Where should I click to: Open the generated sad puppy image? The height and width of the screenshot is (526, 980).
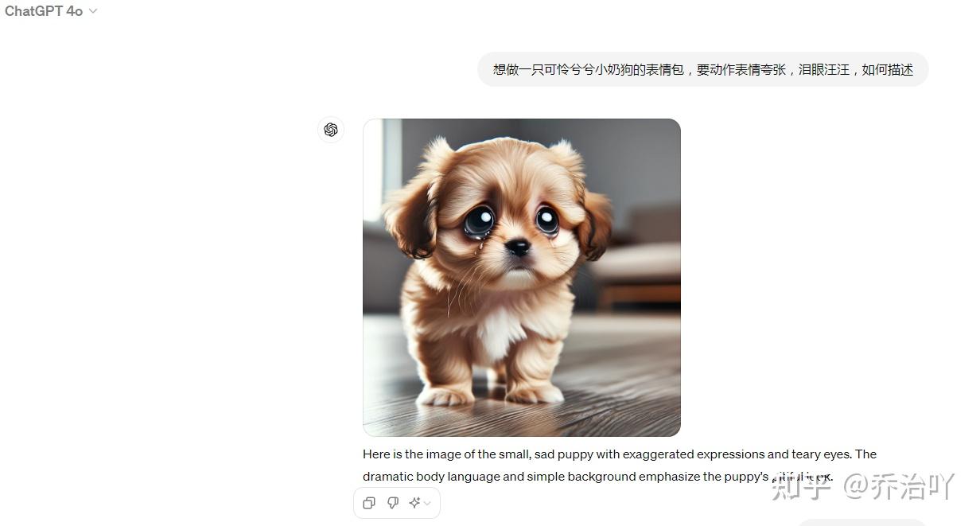point(522,278)
